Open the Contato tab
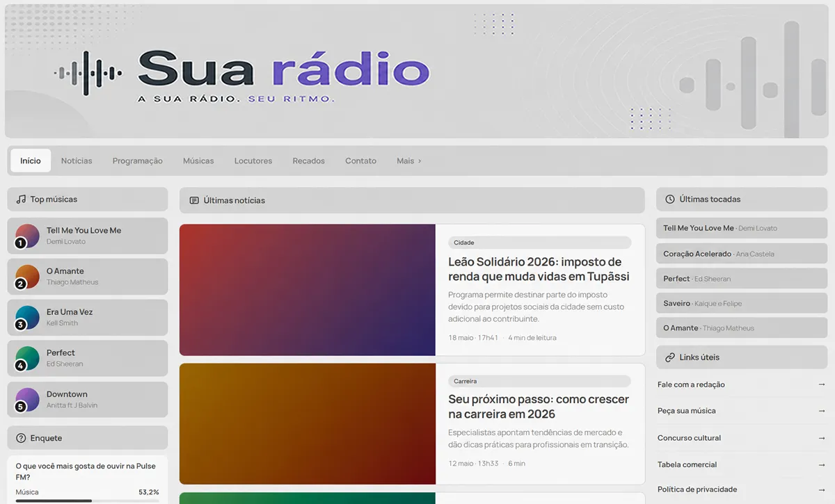The image size is (835, 504). coord(360,161)
